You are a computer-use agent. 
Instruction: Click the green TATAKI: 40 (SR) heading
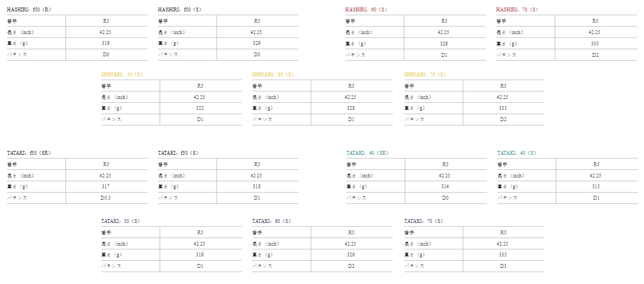[367, 153]
